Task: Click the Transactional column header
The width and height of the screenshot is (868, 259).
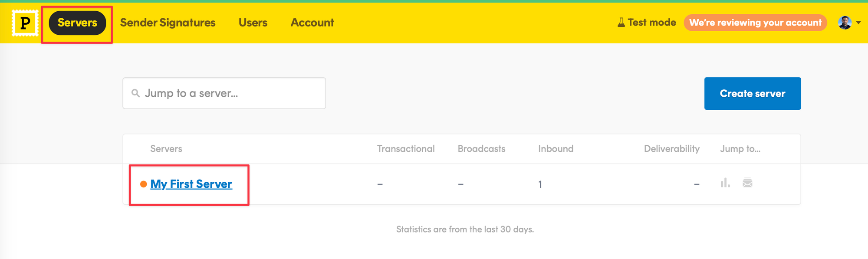Action: coord(406,149)
